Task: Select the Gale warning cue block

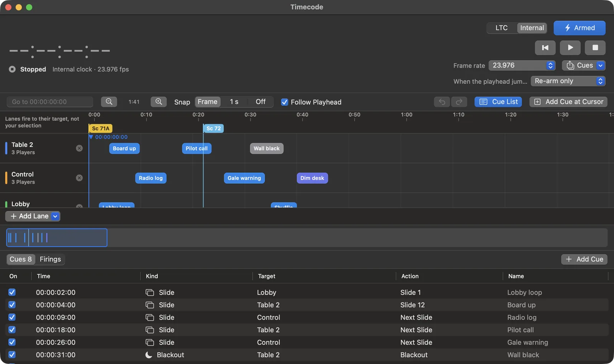Action: (244, 178)
